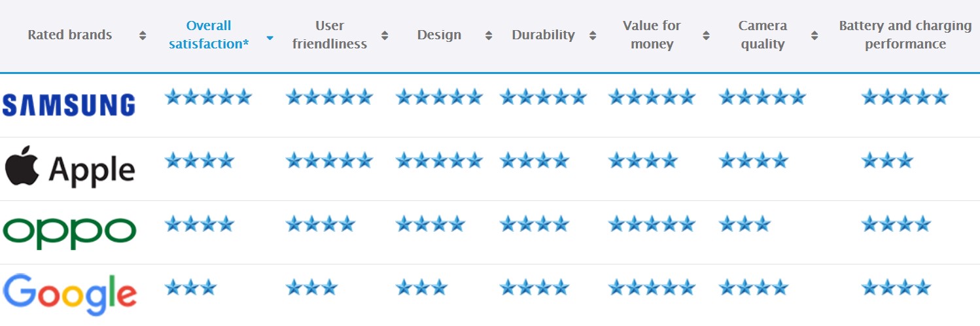Click the Design column header text
The width and height of the screenshot is (980, 326).
click(x=439, y=35)
